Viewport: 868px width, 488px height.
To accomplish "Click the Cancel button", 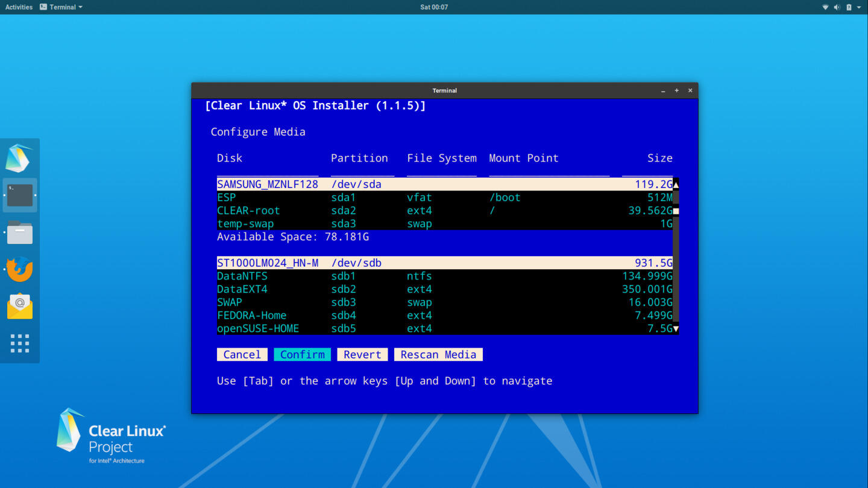I will click(242, 354).
